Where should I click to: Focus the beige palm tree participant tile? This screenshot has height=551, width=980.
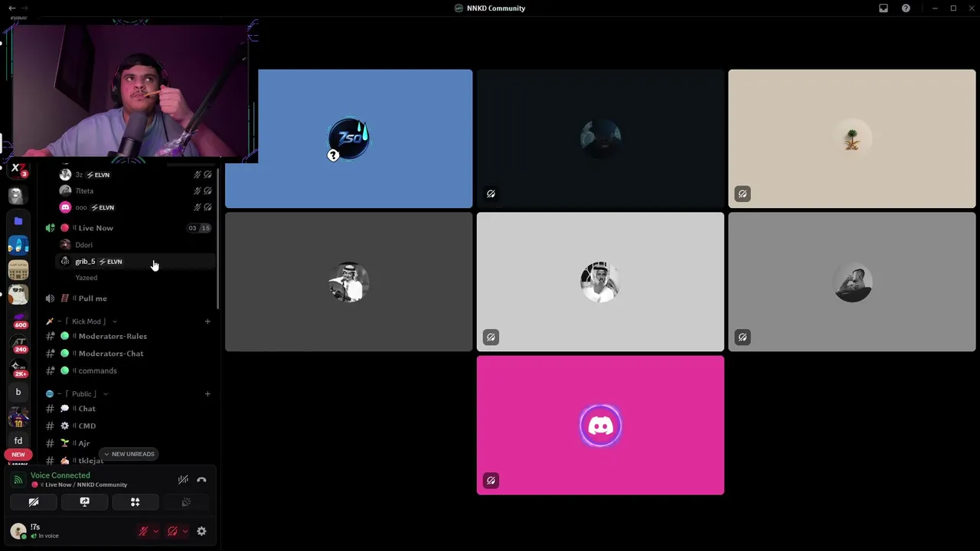click(852, 139)
